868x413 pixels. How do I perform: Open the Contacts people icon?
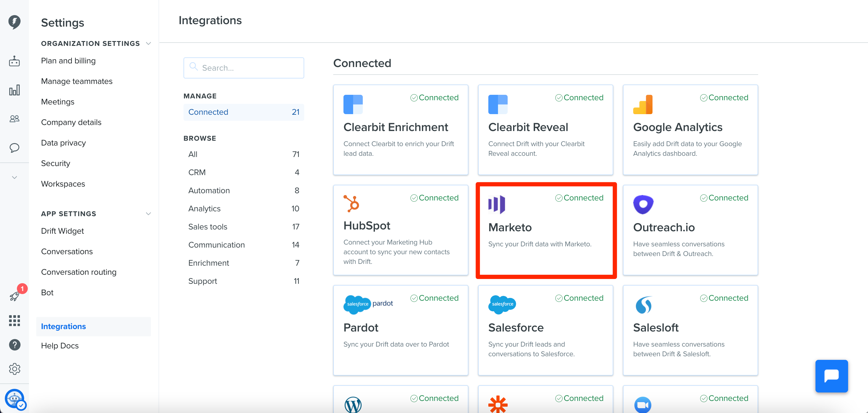pos(14,119)
